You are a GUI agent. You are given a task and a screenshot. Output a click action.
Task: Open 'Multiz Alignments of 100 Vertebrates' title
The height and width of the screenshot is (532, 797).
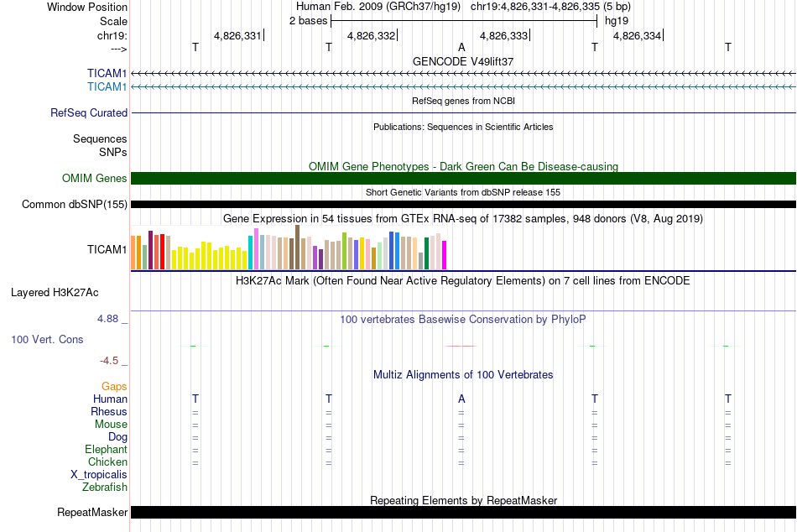463,375
